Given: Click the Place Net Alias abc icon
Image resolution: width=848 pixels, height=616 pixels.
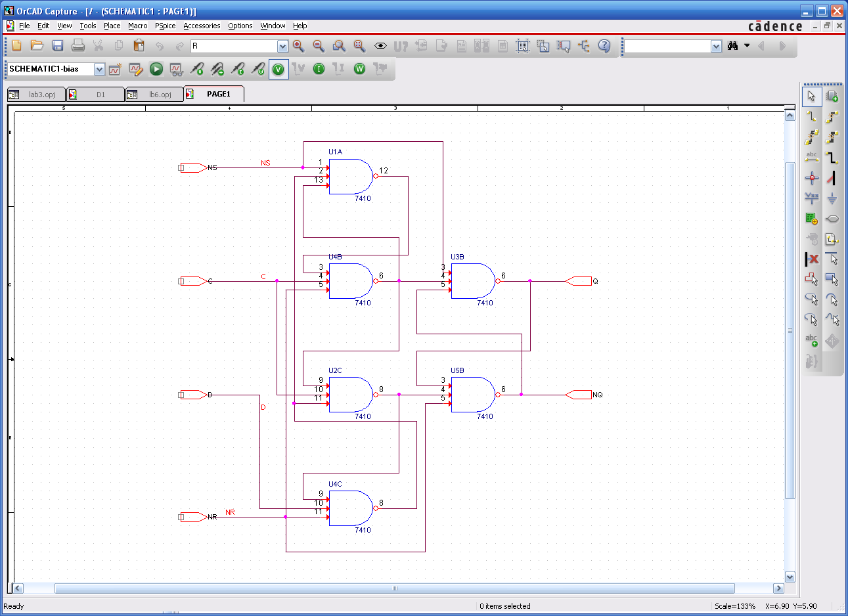Looking at the screenshot, I should coord(812,158).
